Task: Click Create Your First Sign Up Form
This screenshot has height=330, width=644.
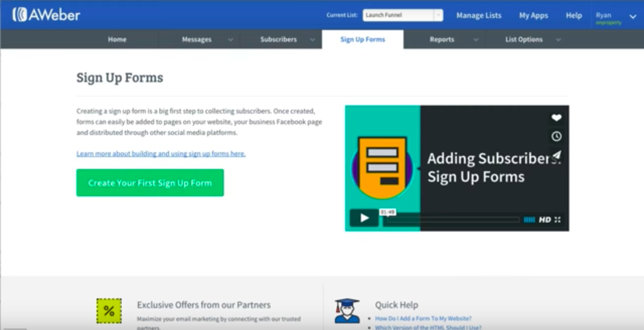Action: 150,183
